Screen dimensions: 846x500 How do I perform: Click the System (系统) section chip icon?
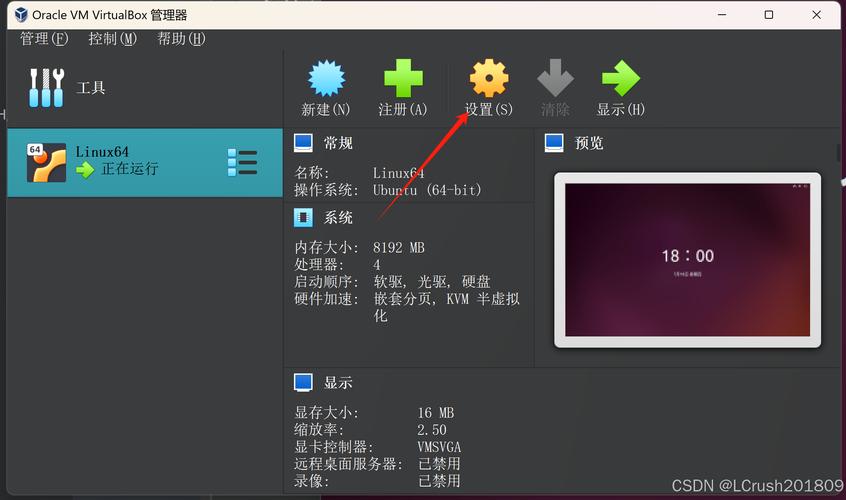pyautogui.click(x=303, y=217)
